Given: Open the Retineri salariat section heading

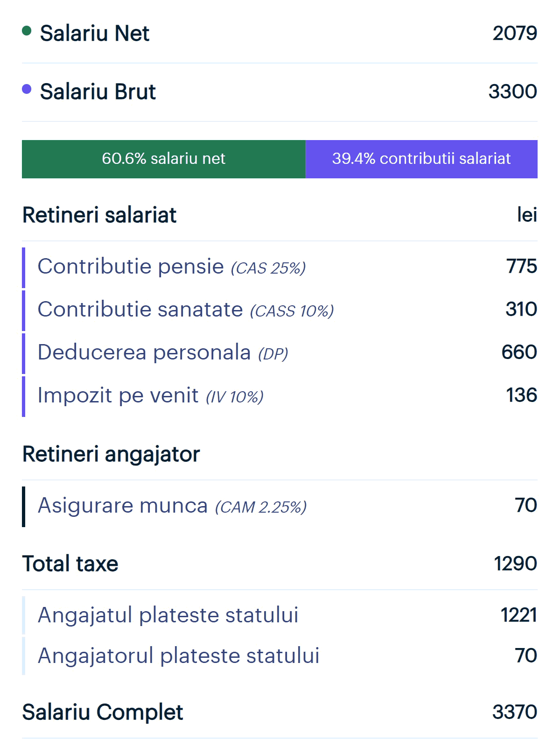Looking at the screenshot, I should tap(99, 215).
